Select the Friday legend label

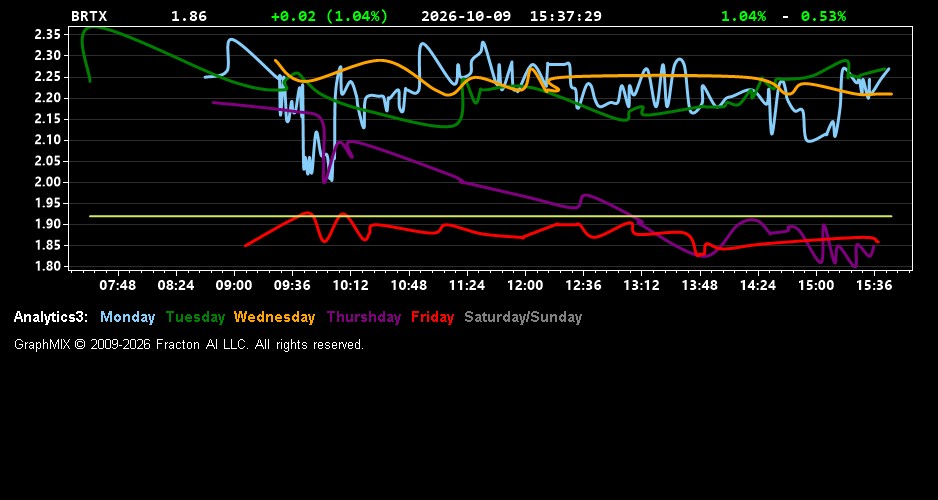(433, 318)
